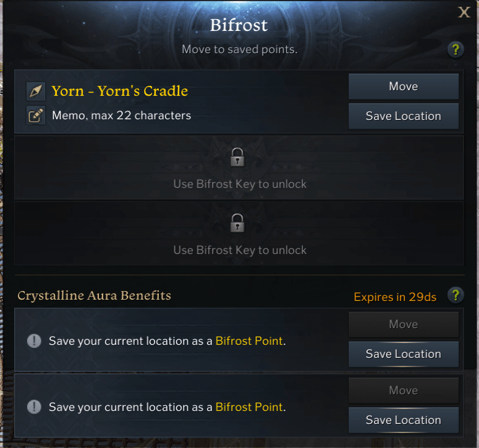Click the compass icon beside Yorn's Cradle
Viewport: 479px width, 448px height.
click(36, 91)
